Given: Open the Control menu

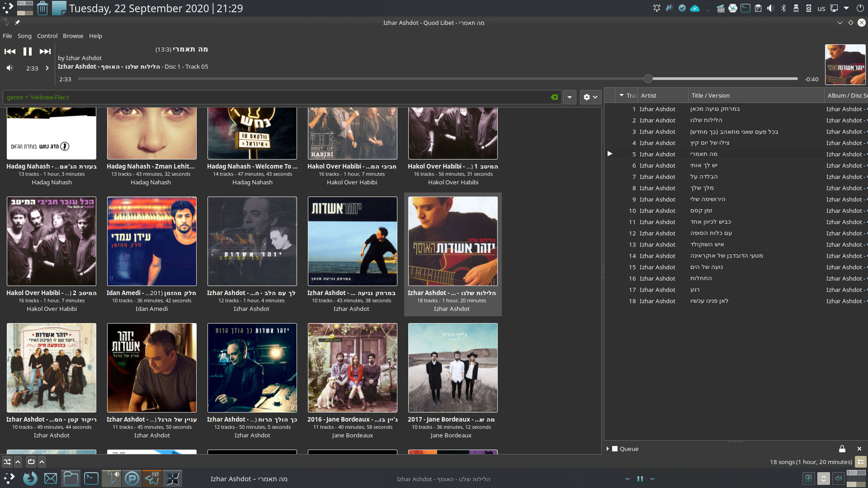Looking at the screenshot, I should (x=47, y=36).
